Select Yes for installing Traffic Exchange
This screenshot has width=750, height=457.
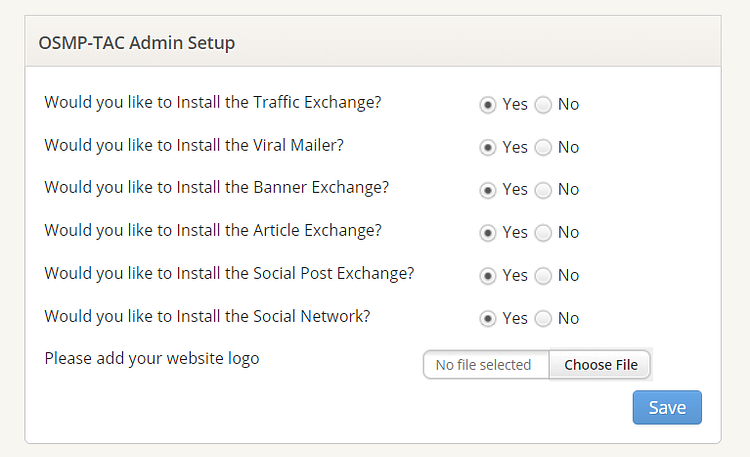(x=488, y=105)
